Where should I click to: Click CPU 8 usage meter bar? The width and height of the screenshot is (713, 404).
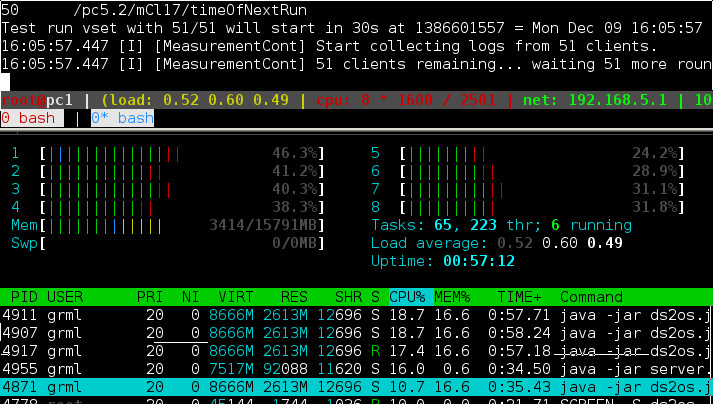click(542, 207)
